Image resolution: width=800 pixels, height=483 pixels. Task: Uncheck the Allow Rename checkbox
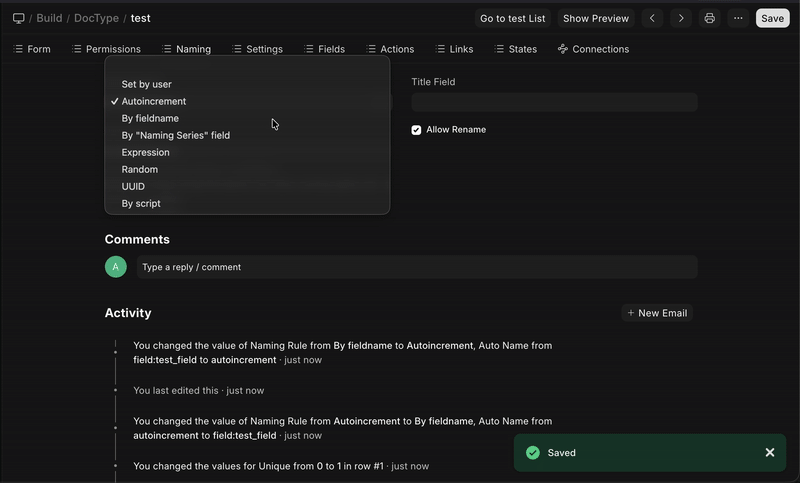coord(417,130)
